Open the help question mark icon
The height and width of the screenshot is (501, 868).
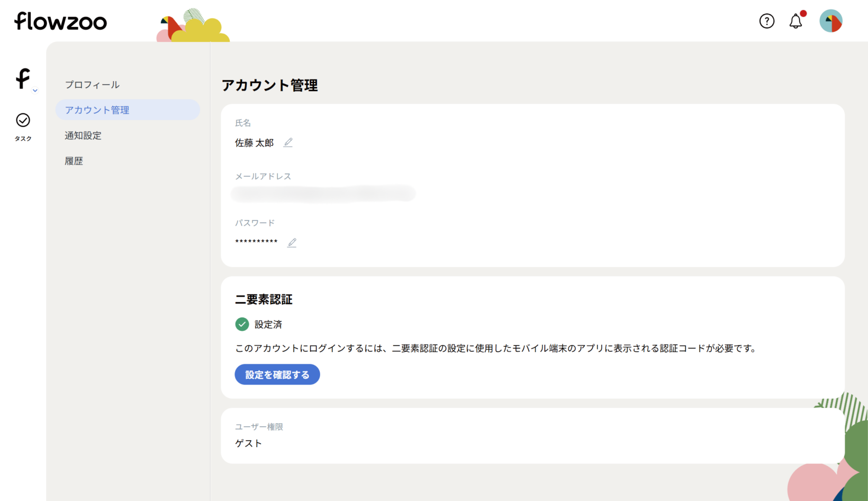[x=766, y=21]
